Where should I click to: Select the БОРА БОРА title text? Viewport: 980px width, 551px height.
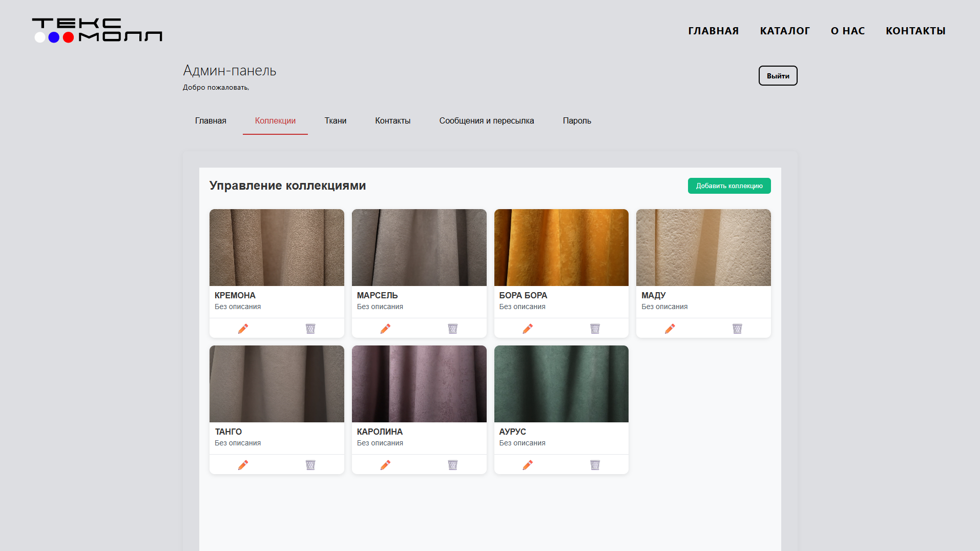coord(523,295)
